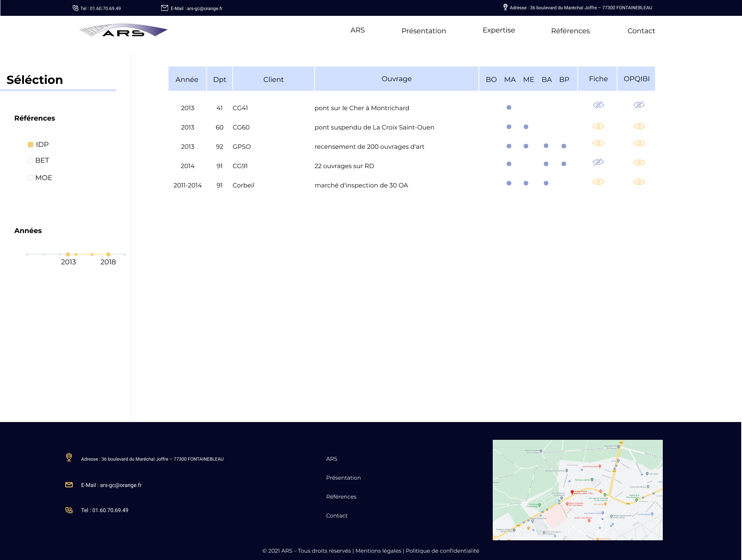The image size is (742, 560).
Task: Open Fiche eye icon for CG60 row
Action: click(x=598, y=126)
